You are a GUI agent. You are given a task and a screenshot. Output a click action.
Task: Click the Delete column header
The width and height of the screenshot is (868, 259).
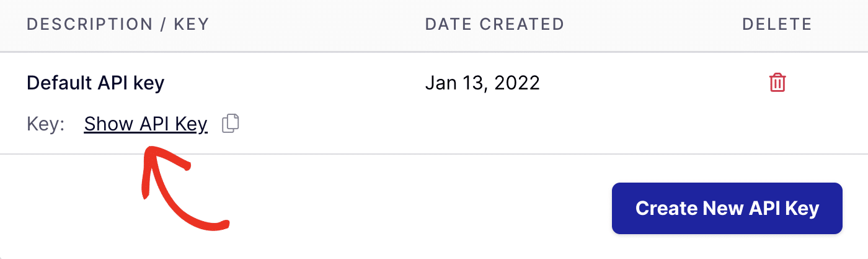(x=777, y=24)
